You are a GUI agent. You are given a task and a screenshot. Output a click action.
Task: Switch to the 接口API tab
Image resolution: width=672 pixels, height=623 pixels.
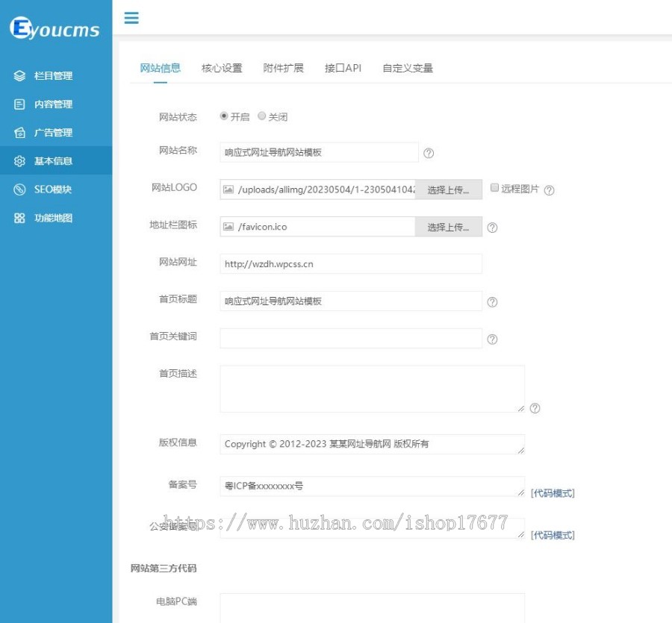click(x=343, y=68)
